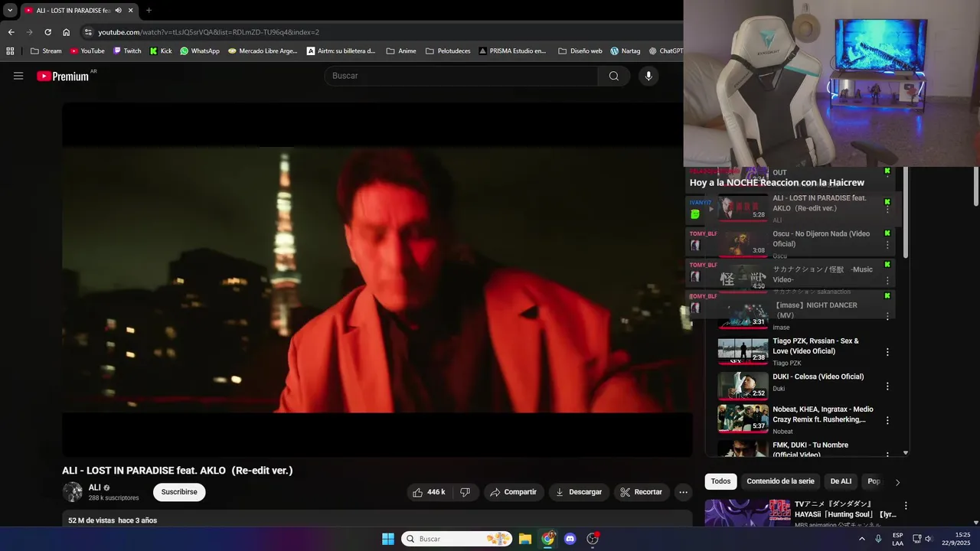Reload the page with the refresh icon

(47, 32)
